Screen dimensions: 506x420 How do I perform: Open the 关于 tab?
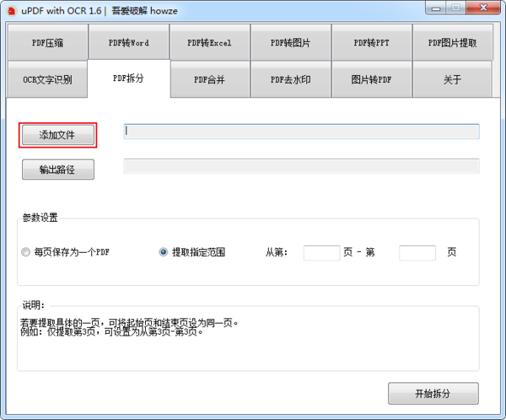click(452, 80)
